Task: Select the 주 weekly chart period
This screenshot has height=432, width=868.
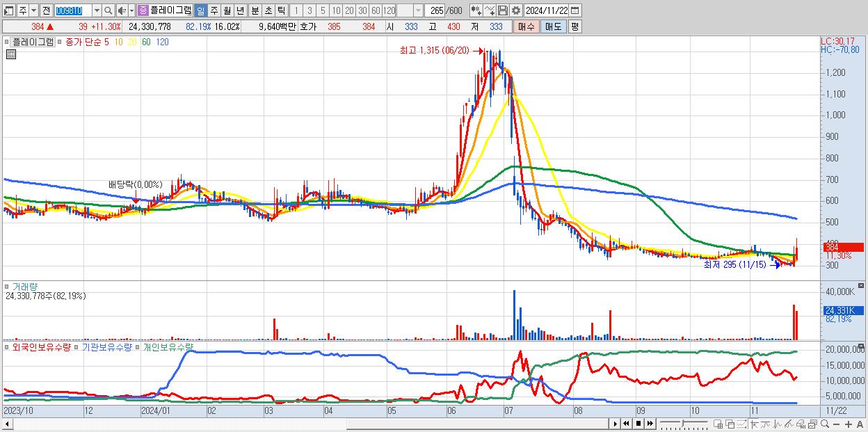Action: 214,10
